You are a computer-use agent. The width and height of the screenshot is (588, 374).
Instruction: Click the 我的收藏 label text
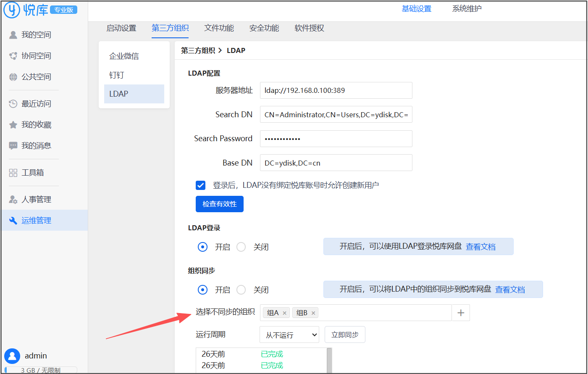pos(37,125)
